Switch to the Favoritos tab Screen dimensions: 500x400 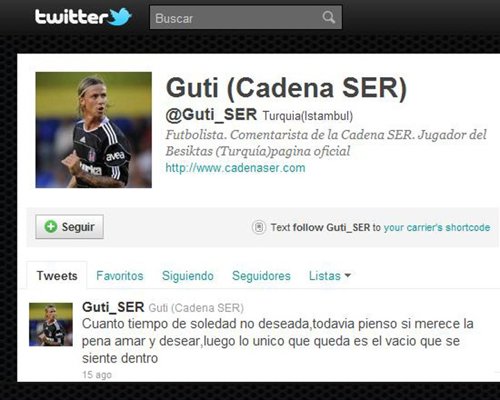(x=120, y=276)
